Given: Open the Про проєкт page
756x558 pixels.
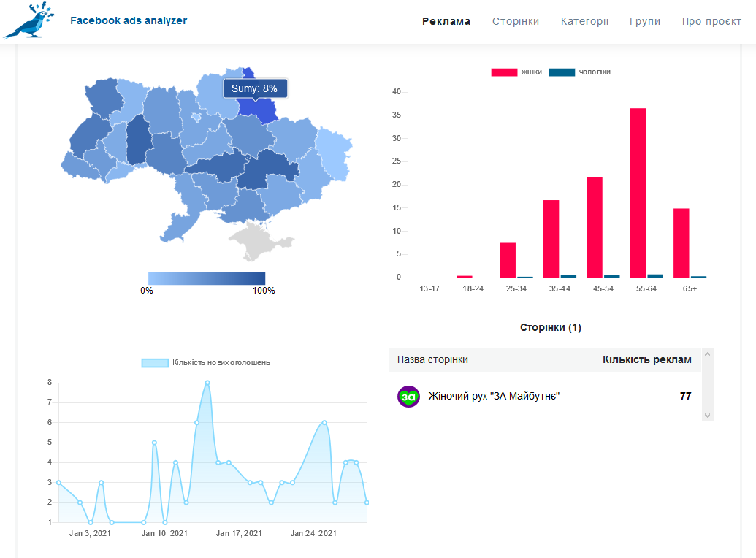Looking at the screenshot, I should [711, 21].
